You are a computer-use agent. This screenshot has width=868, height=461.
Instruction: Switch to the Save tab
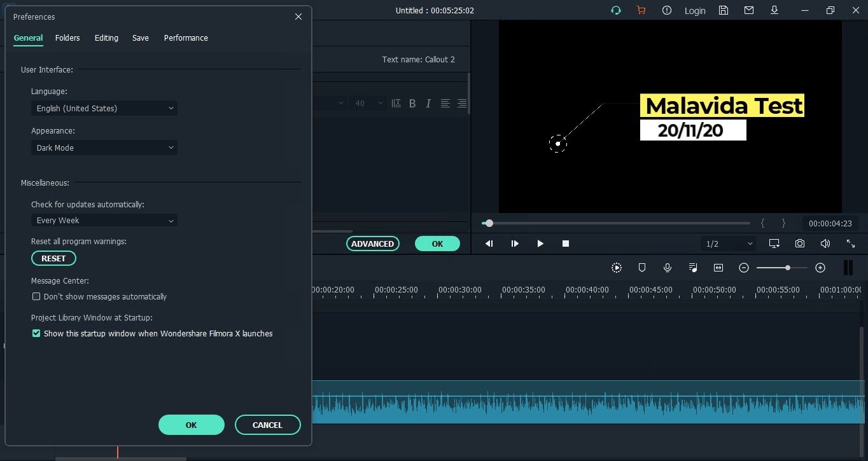tap(141, 38)
